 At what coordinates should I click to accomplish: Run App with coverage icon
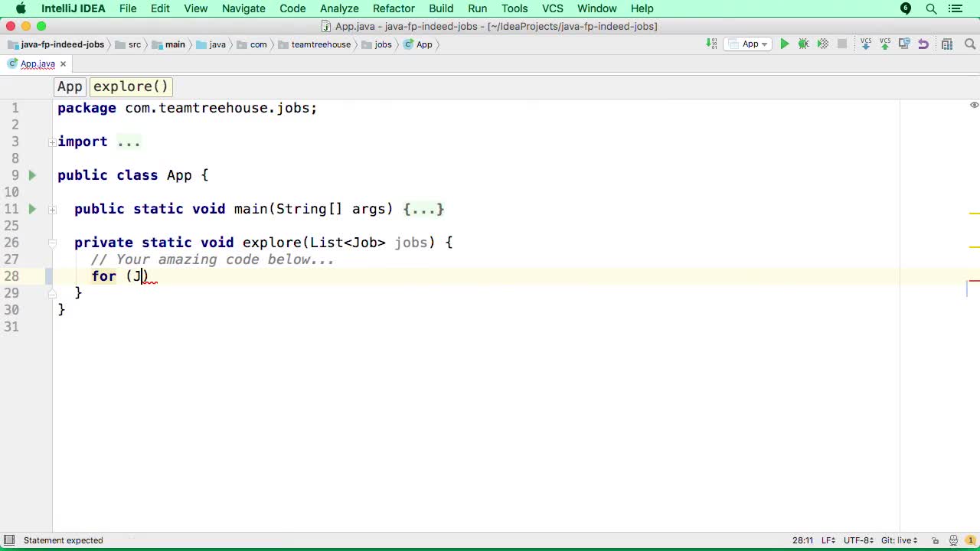pos(822,44)
